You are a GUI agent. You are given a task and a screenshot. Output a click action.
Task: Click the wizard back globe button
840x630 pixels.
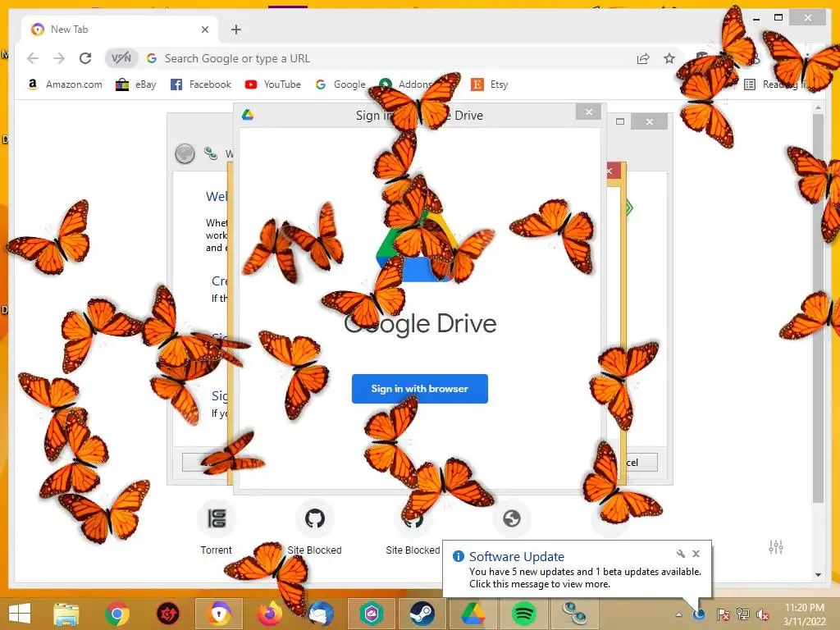185,153
